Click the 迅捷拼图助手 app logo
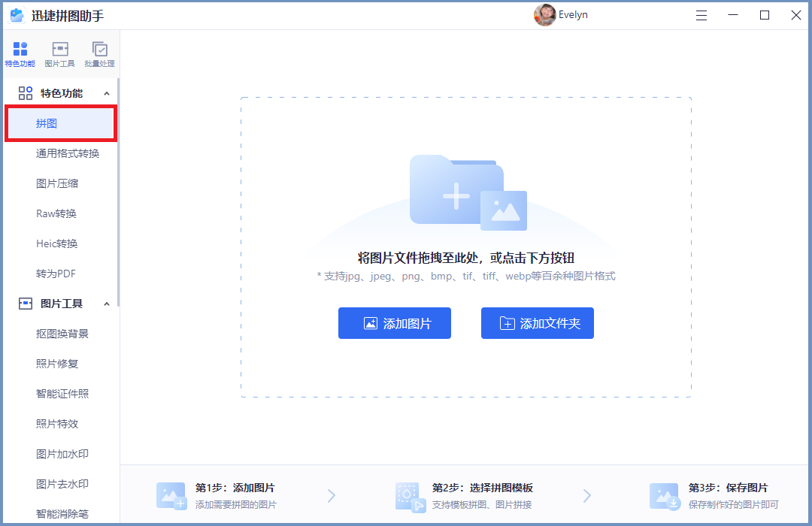The width and height of the screenshot is (812, 526). pos(17,15)
